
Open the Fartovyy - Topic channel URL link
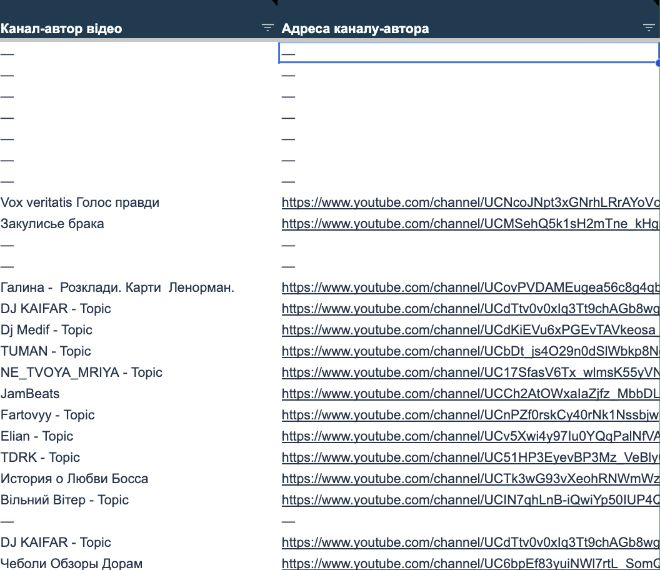pos(470,415)
